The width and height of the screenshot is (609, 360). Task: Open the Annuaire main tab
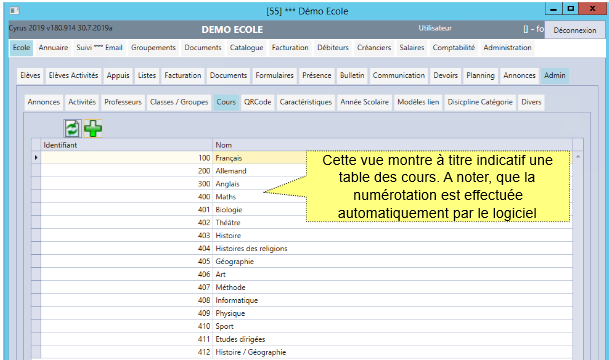pos(53,47)
